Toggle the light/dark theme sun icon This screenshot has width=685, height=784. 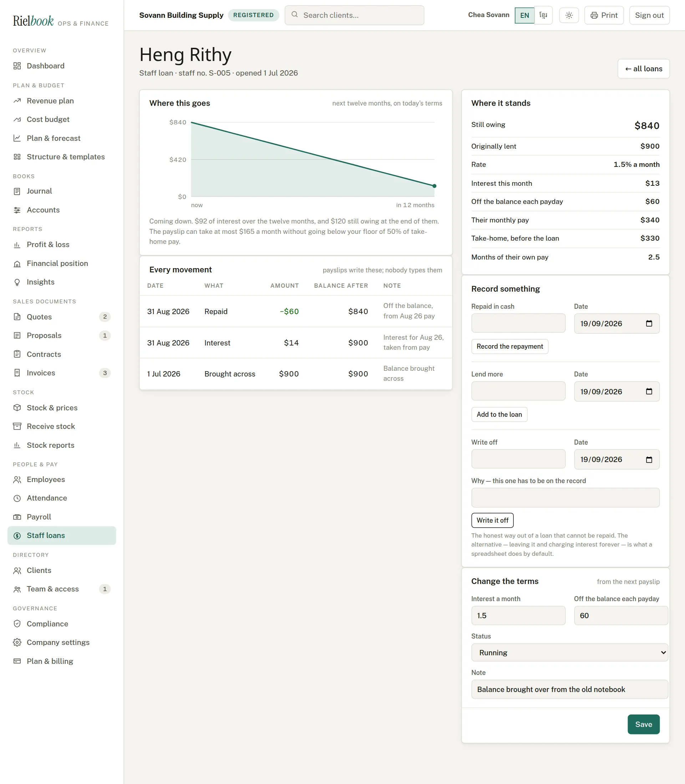click(569, 15)
